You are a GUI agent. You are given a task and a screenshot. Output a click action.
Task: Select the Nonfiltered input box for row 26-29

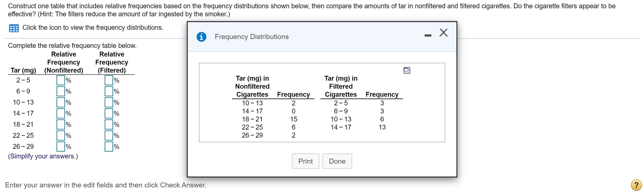pos(61,146)
